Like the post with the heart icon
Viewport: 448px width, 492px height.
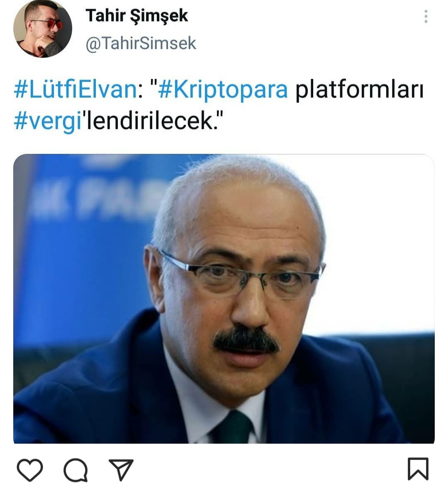point(30,470)
